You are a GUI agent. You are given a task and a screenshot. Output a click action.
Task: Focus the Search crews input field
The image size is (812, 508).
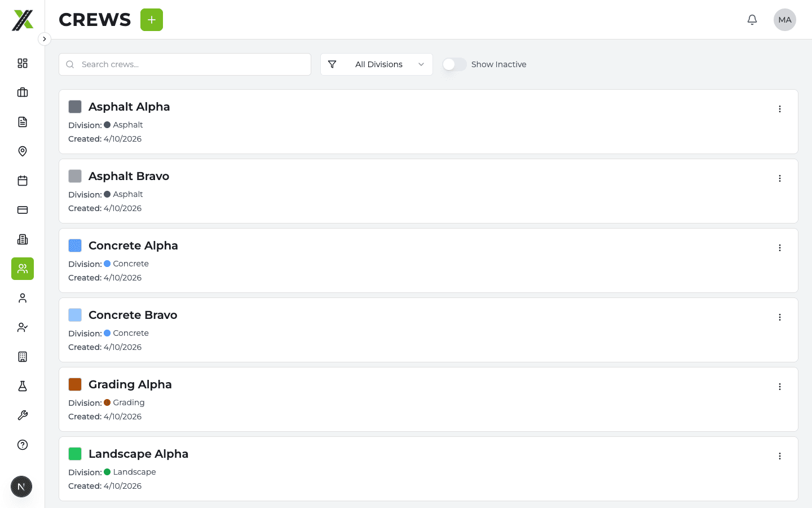[185, 64]
